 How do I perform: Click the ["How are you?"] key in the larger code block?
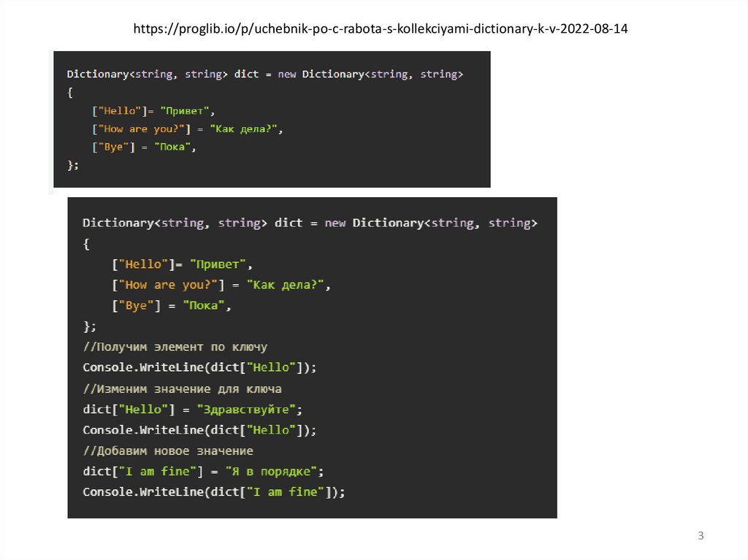tap(168, 285)
